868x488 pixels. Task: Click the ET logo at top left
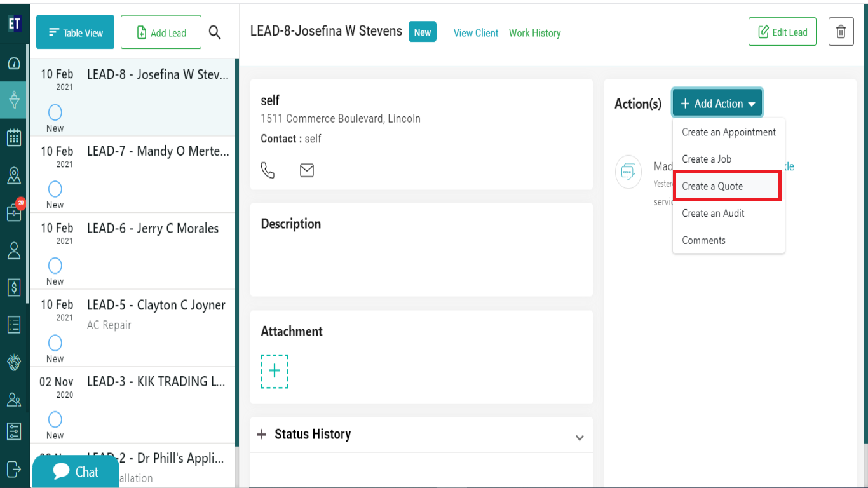14,24
